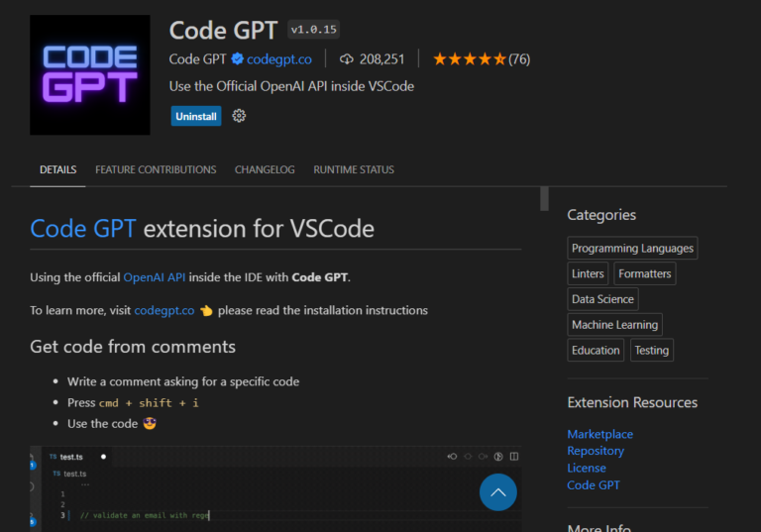
Task: Visit codegpt.co link in the description
Action: [164, 310]
